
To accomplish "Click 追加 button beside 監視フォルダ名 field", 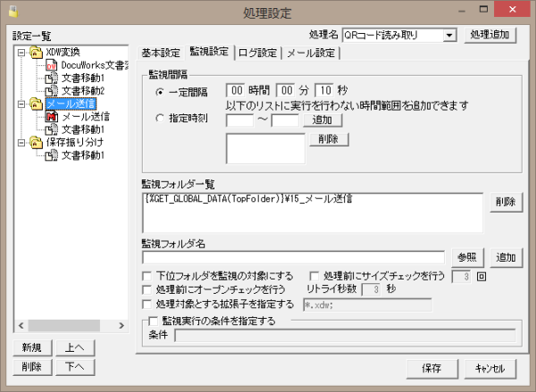I will (507, 257).
